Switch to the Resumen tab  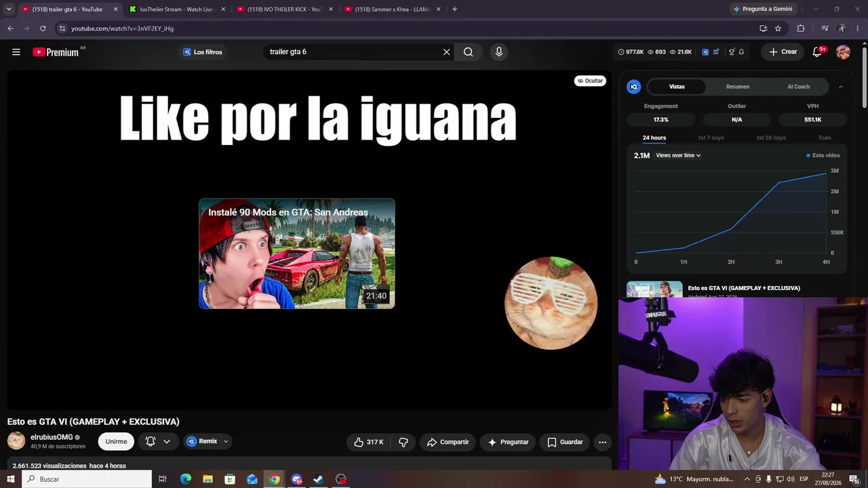click(738, 87)
